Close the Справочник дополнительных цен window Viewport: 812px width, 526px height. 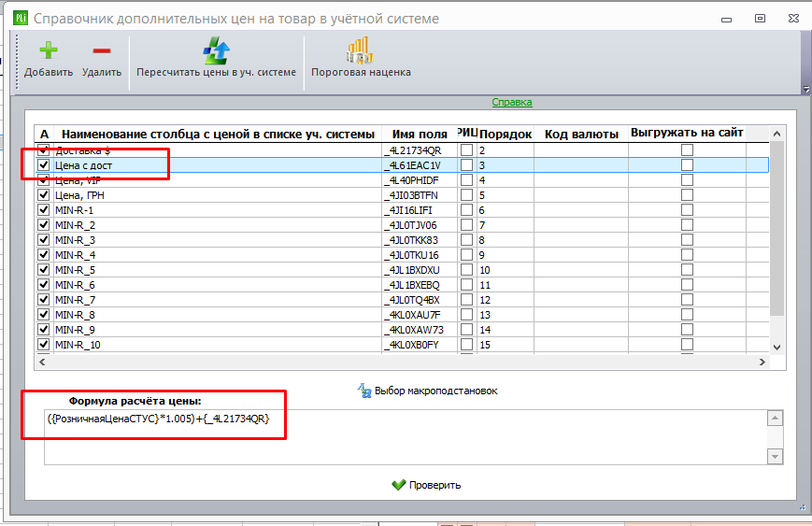point(793,18)
